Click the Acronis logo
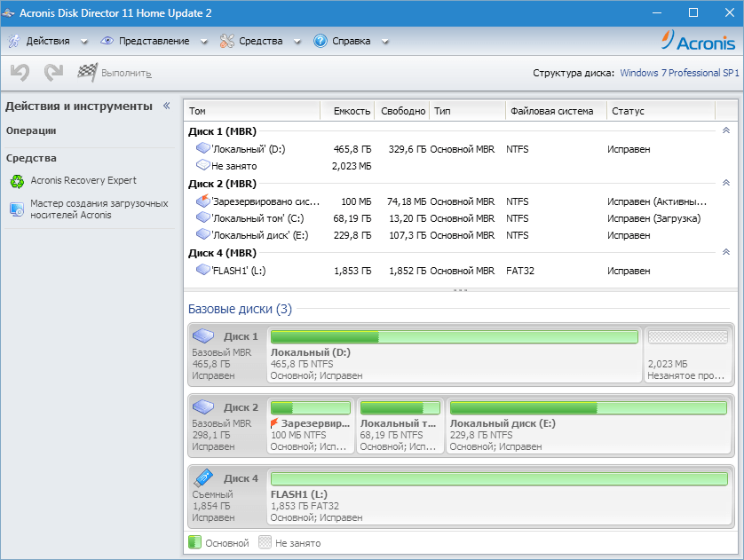 699,41
